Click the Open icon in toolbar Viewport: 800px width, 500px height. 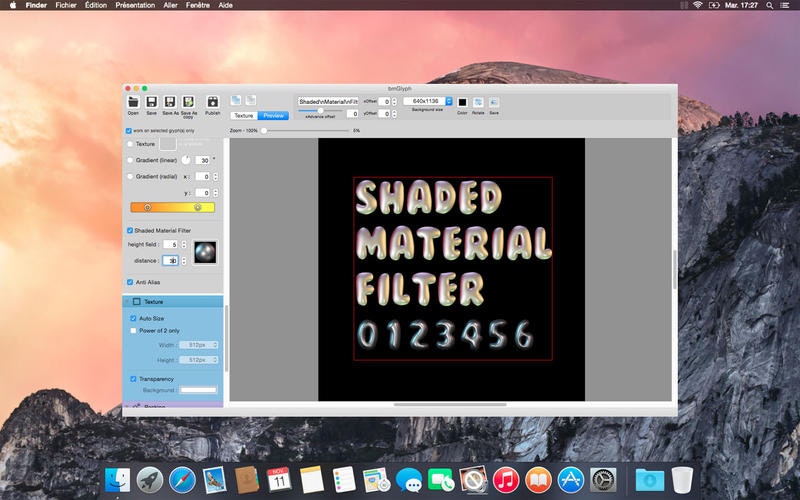(133, 102)
